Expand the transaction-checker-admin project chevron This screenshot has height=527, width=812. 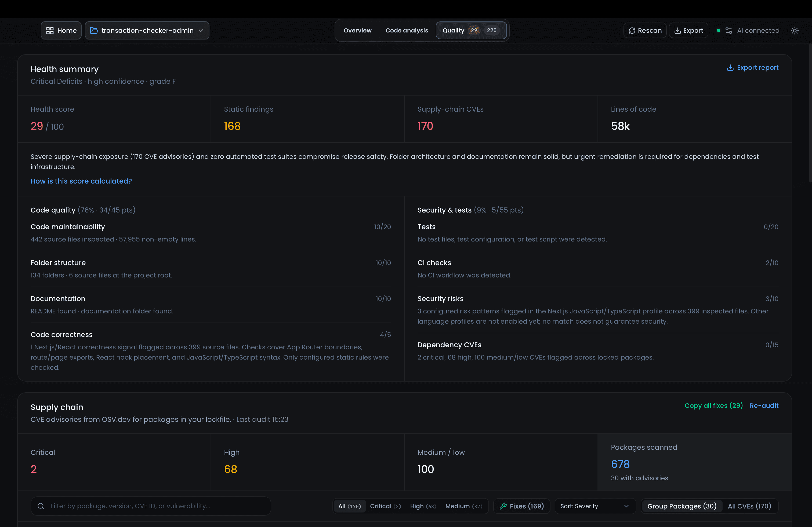coord(201,30)
